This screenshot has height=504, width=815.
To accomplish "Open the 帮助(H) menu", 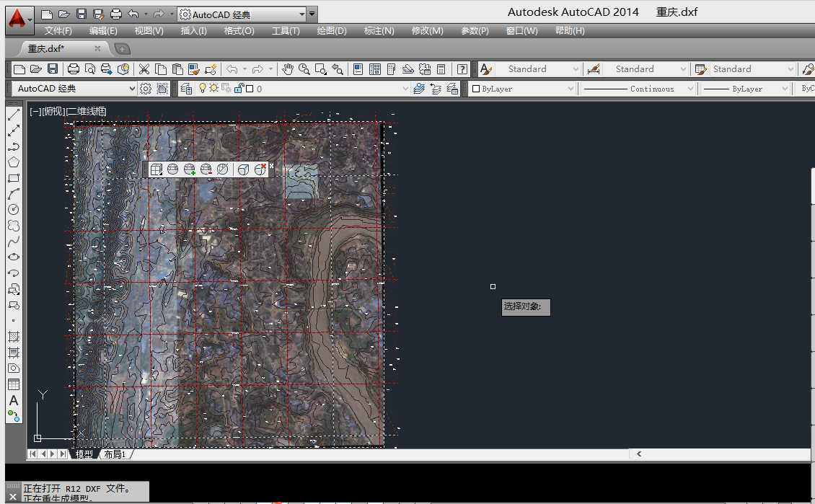I will [x=570, y=31].
